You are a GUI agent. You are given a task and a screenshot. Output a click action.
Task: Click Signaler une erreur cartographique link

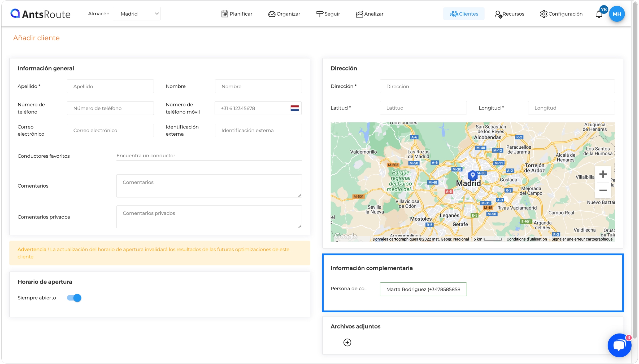pyautogui.click(x=582, y=239)
